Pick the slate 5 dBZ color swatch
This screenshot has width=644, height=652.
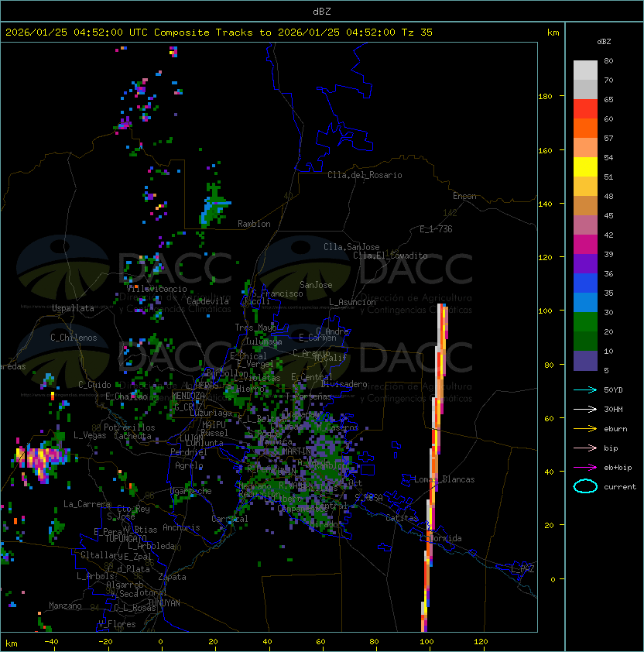click(x=585, y=361)
